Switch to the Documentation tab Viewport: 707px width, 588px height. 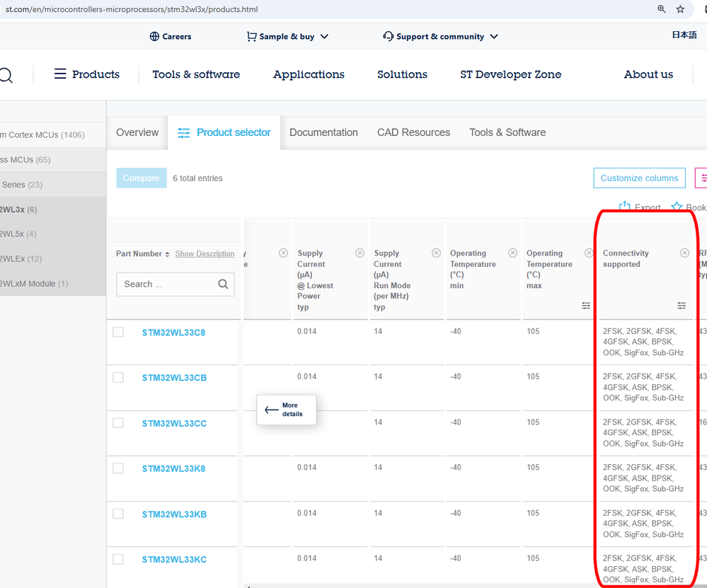click(x=323, y=132)
